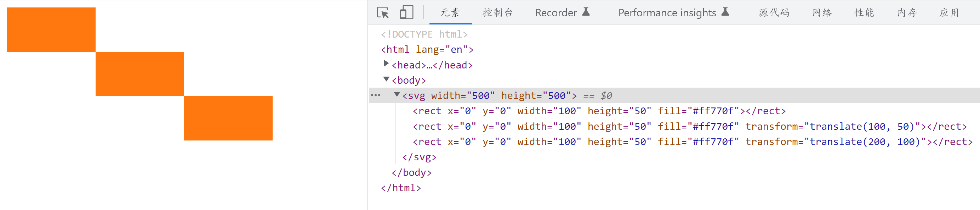Collapse the body element node
980x210 pixels.
click(386, 79)
